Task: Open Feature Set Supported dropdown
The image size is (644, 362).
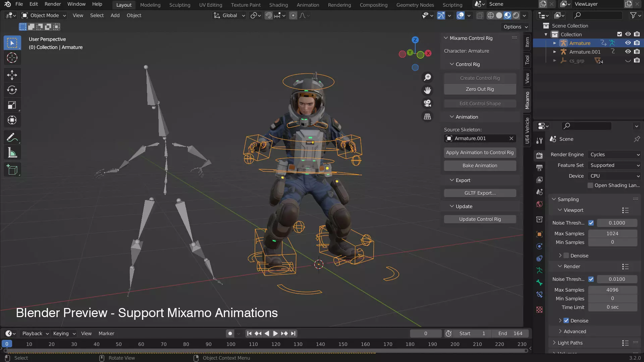Action: [614, 165]
